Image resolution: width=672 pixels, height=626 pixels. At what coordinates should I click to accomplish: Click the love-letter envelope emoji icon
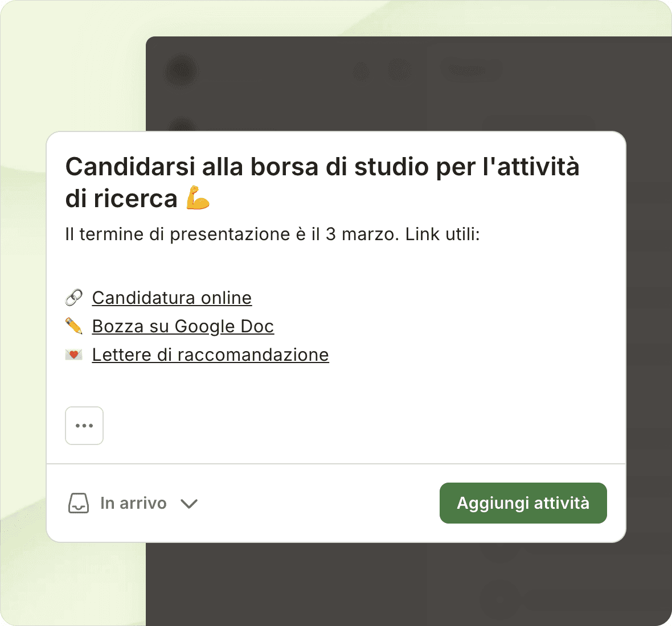(73, 355)
